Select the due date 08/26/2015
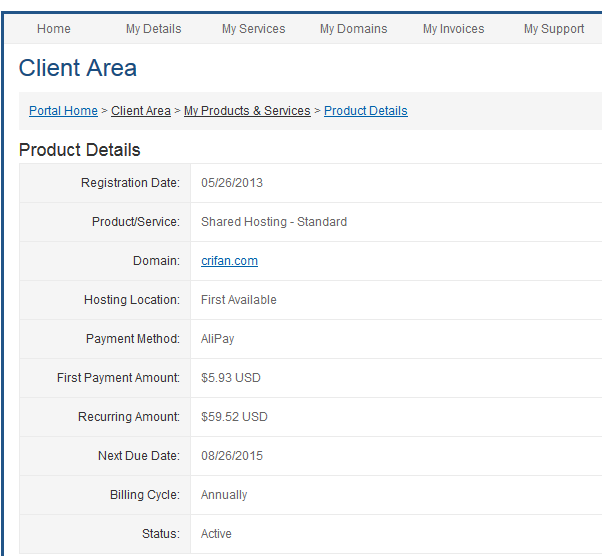This screenshot has width=602, height=556. 232,456
